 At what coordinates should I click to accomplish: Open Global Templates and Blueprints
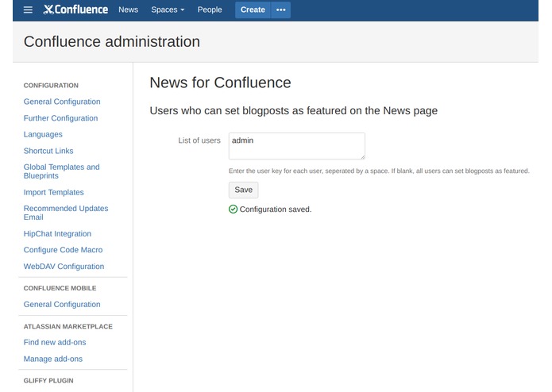(x=62, y=171)
